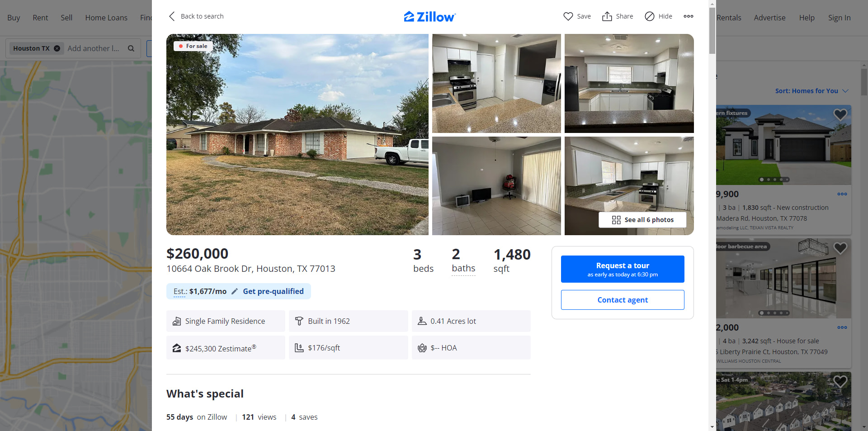This screenshot has width=868, height=431.
Task: Open options dots for Liberty Prairie listing
Action: coord(842,327)
